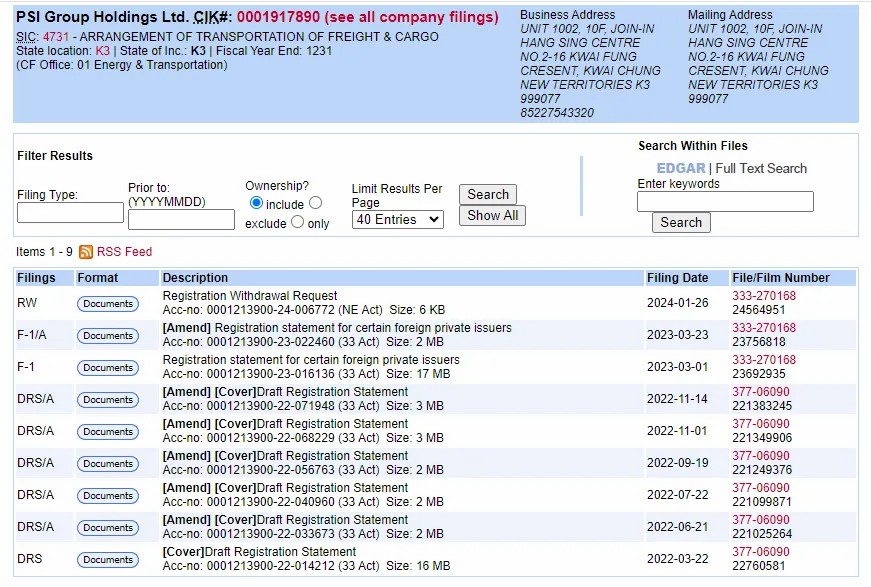Click the PSI Group Holdings Ltd. company name
This screenshot has height=587, width=871.
coord(102,17)
